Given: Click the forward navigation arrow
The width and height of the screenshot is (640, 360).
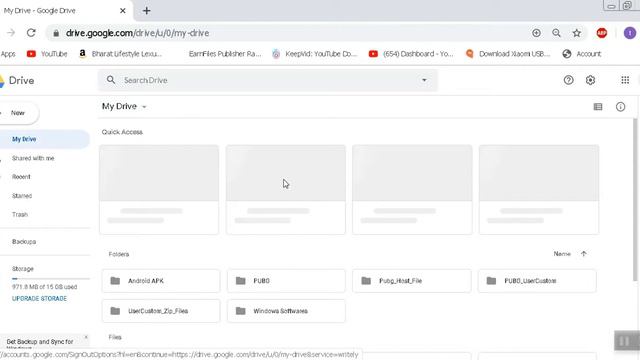Looking at the screenshot, I should [x=11, y=33].
